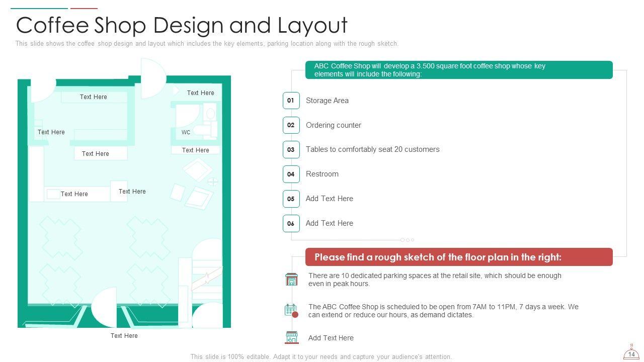This screenshot has height=362, width=644.
Task: Select the 10 dedicated parking spaces paragraph
Action: (434, 280)
